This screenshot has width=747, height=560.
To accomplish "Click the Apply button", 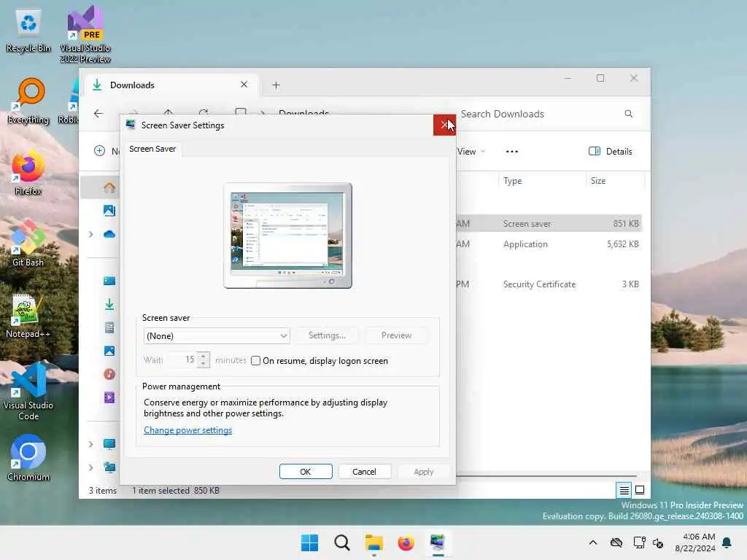I will pos(424,472).
